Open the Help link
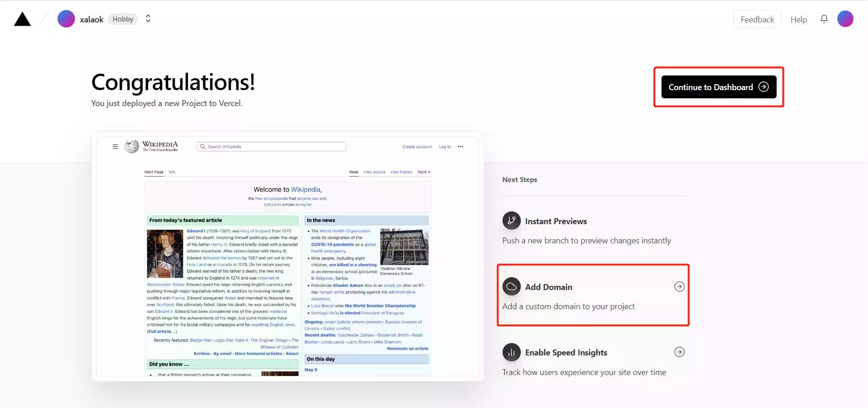Viewport: 868px width, 408px height. [x=799, y=19]
